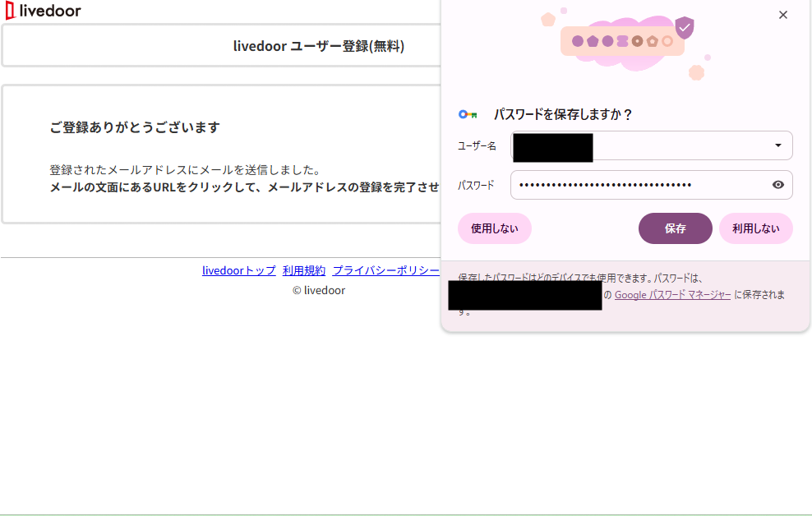
Task: Open the livedoorトップ link
Action: click(238, 270)
